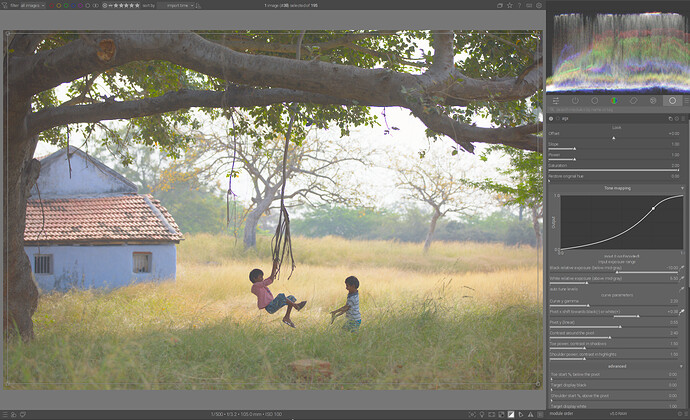Click the rejected-image filter icon before the stars
Screen dimensions: 690x420
click(x=105, y=5)
